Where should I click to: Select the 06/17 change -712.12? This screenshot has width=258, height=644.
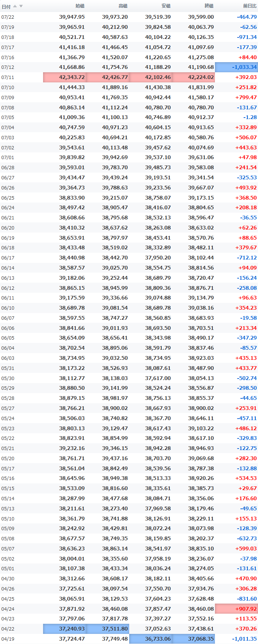[247, 258]
